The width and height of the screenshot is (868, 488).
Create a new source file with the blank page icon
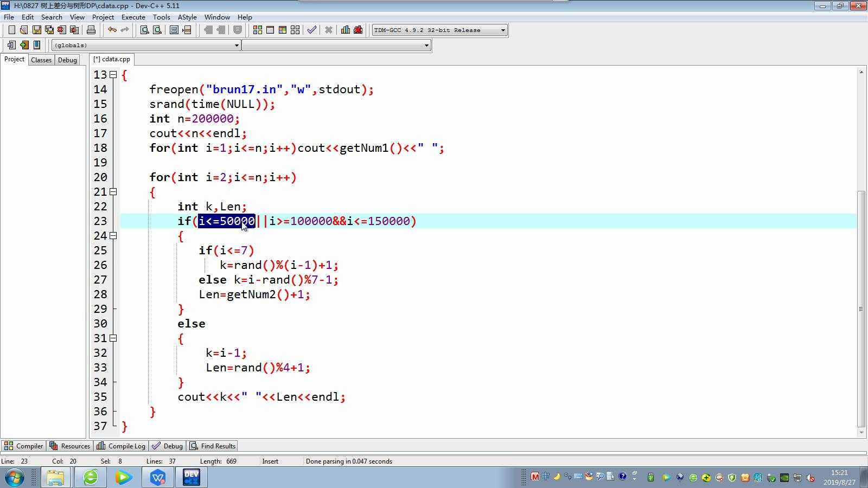coord(11,30)
